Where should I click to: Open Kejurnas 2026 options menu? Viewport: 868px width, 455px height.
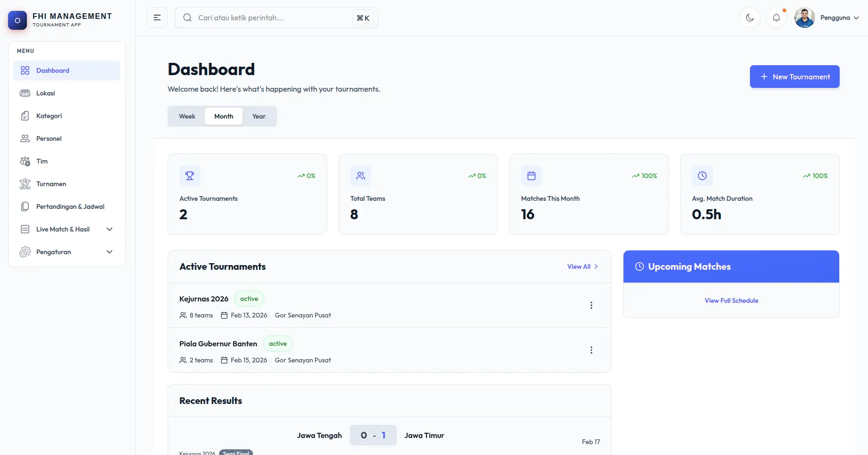(x=591, y=305)
